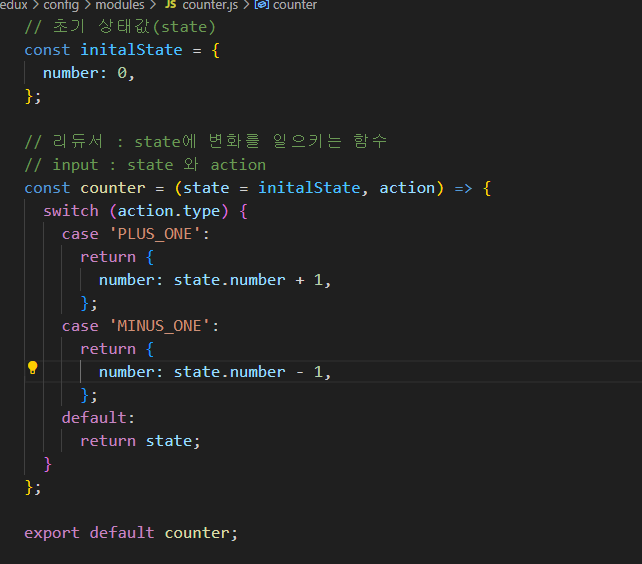
Task: Select the counter symbol breadcrumb label
Action: [295, 5]
